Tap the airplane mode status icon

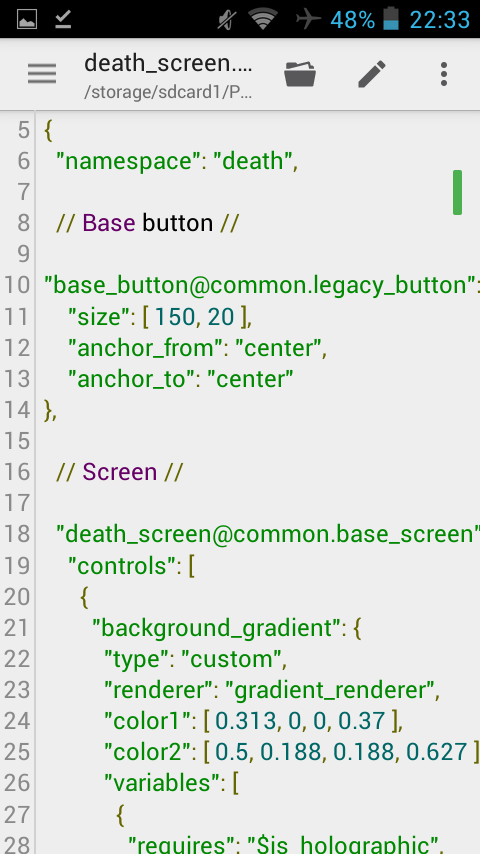click(308, 20)
